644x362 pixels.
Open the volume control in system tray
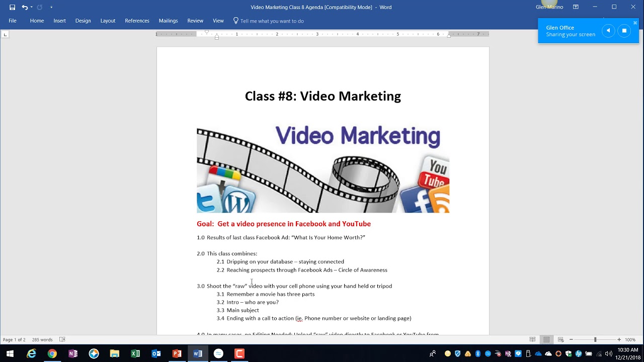[609, 354]
